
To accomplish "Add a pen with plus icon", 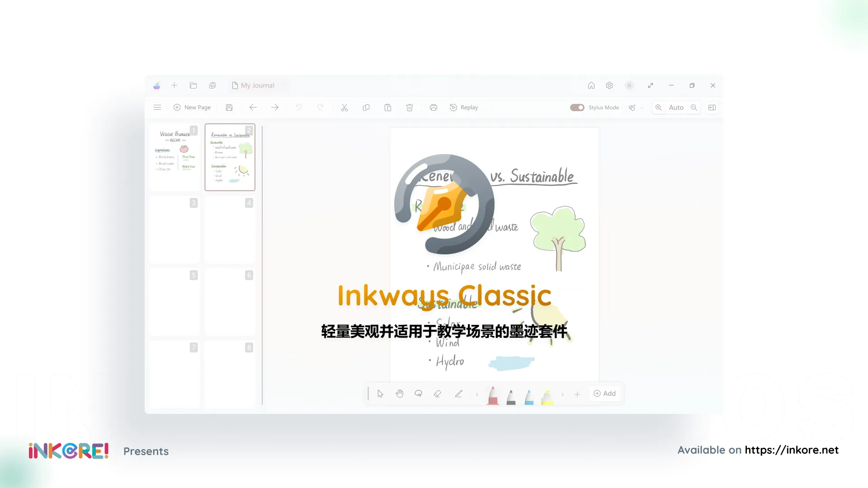I will [577, 394].
